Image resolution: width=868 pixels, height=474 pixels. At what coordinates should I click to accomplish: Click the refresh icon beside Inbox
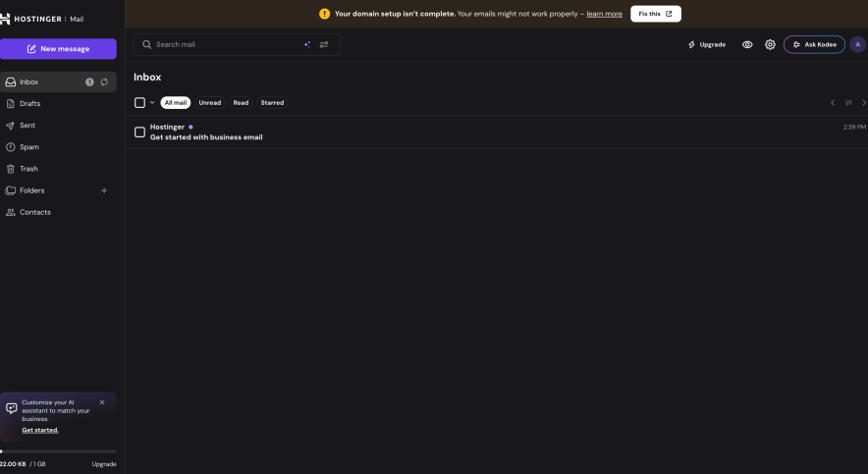(x=104, y=81)
